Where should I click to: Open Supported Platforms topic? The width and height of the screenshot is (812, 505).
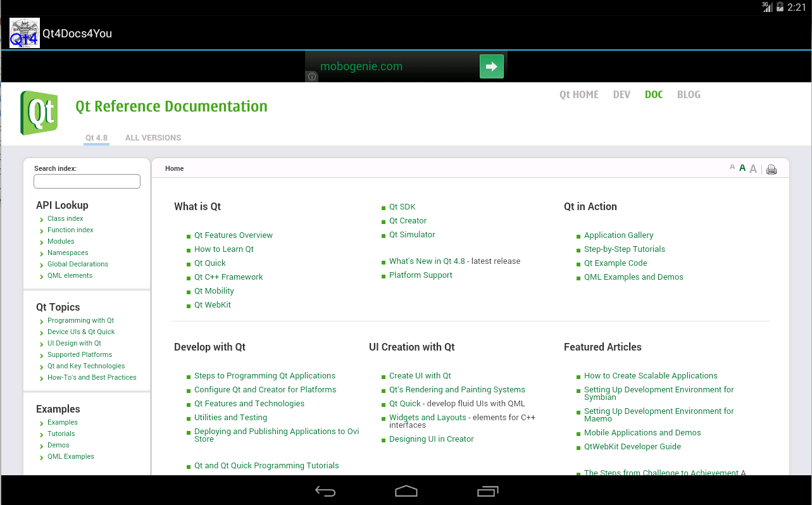pyautogui.click(x=80, y=354)
